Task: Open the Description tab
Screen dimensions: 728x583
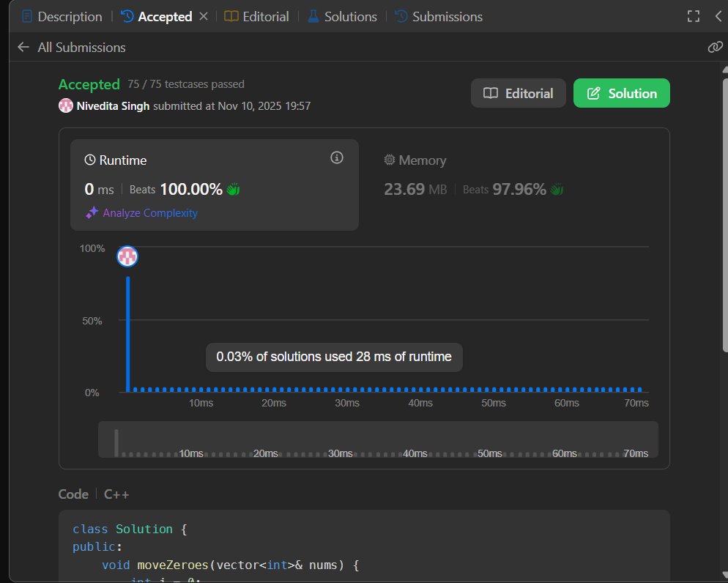Action: [x=62, y=17]
